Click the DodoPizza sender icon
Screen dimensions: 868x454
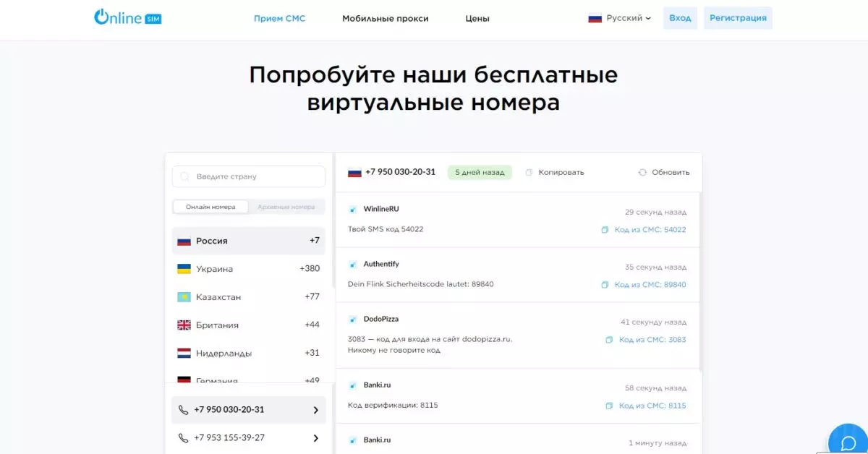353,320
